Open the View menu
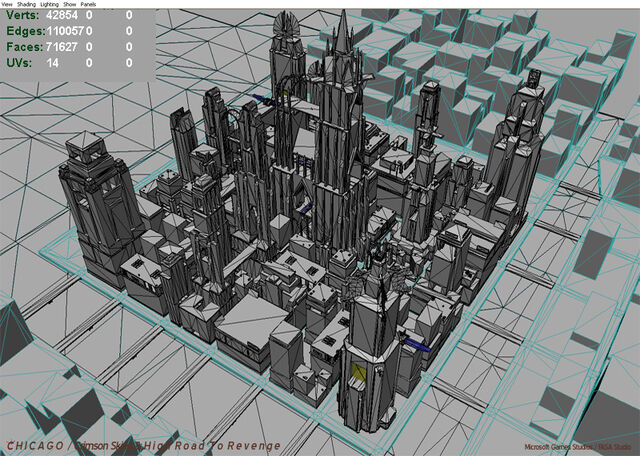Screen dimensions: 640x456 [x=7, y=4]
